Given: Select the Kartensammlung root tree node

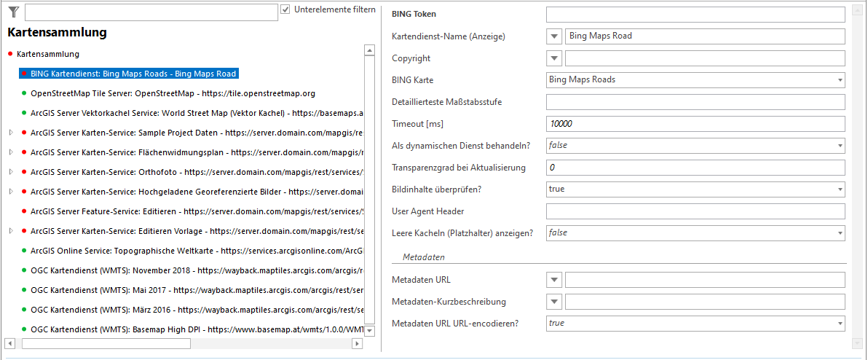Looking at the screenshot, I should click(x=47, y=54).
